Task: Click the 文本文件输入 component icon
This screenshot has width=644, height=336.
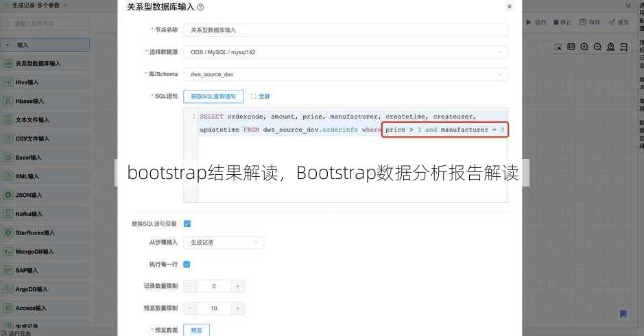Action: tap(8, 120)
